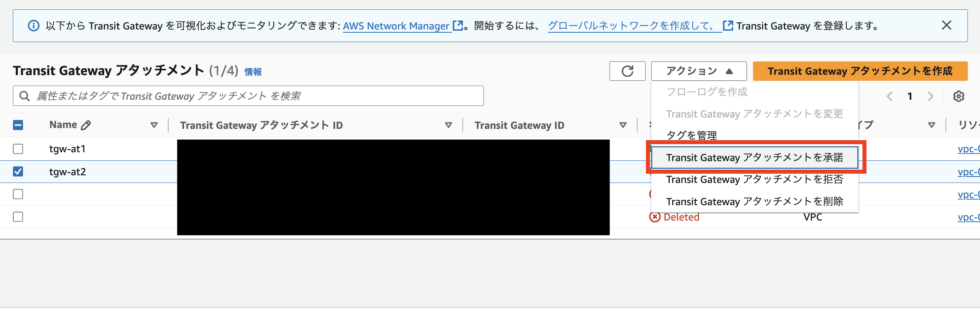Viewport: 980px width, 311px height.
Task: Click the info icon in the banner
Action: click(x=34, y=26)
